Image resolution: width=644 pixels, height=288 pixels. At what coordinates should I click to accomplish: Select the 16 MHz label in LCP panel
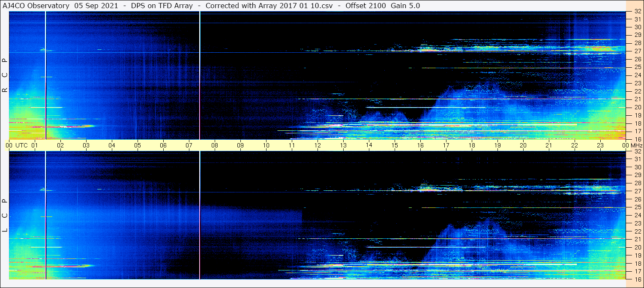tap(637, 279)
